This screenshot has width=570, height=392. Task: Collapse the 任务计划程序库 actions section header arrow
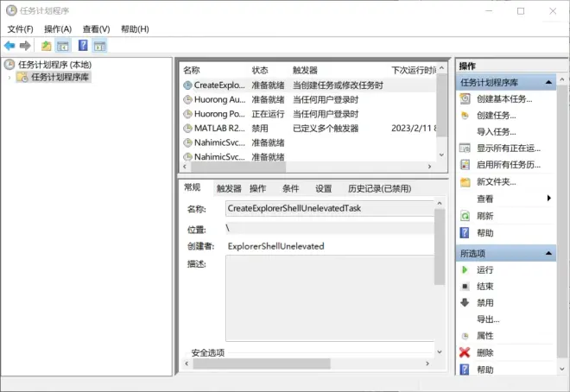(548, 83)
